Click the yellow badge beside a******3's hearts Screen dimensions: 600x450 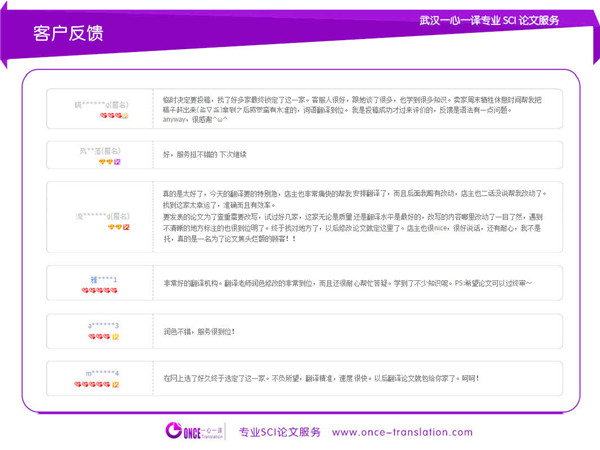[x=116, y=337]
